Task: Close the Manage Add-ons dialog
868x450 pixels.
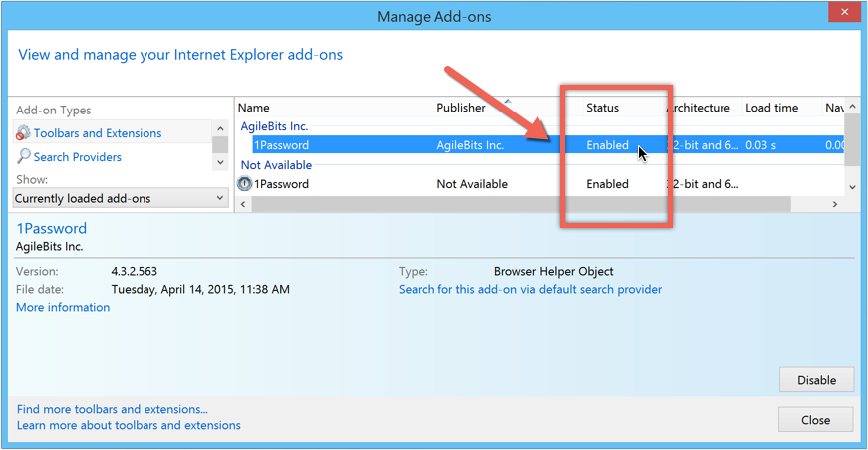Action: [815, 420]
